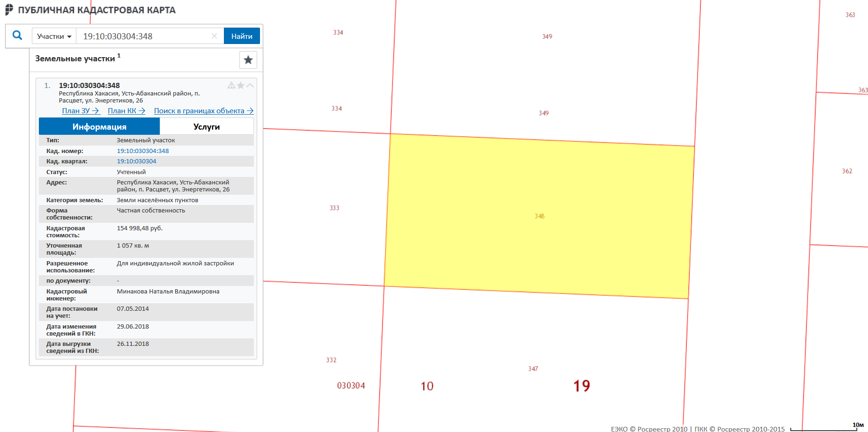Click the Земли населённых пунктов value

click(157, 200)
